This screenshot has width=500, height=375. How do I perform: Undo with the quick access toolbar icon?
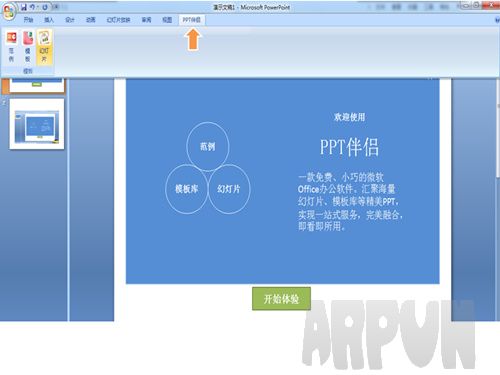pyautogui.click(x=33, y=7)
